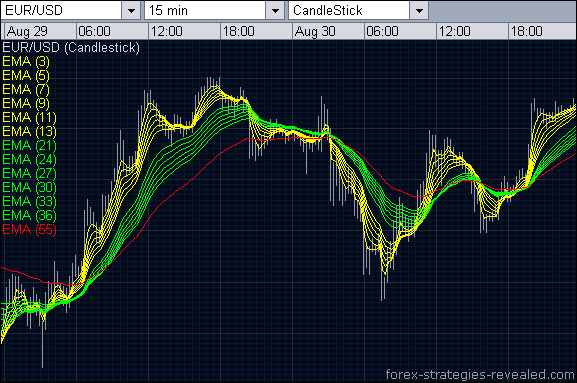Select the EMA (3) legend entry
Image resolution: width=577 pixels, height=383 pixels.
coord(26,61)
